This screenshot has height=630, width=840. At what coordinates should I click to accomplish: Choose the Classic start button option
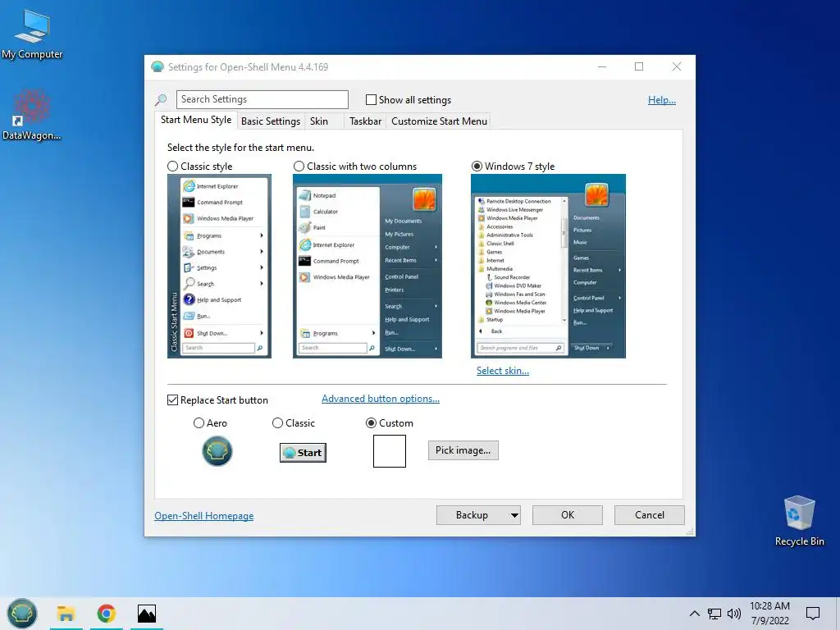tap(277, 423)
